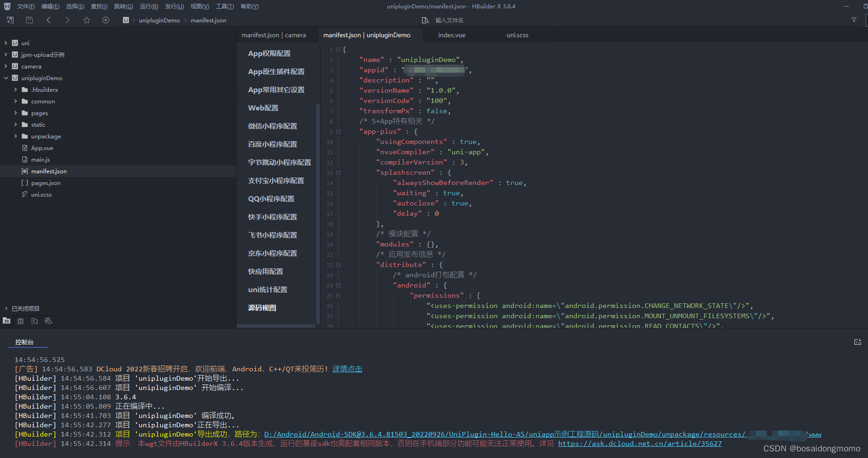Collapse code fold at line 13
This screenshot has height=458, width=868.
(339, 173)
